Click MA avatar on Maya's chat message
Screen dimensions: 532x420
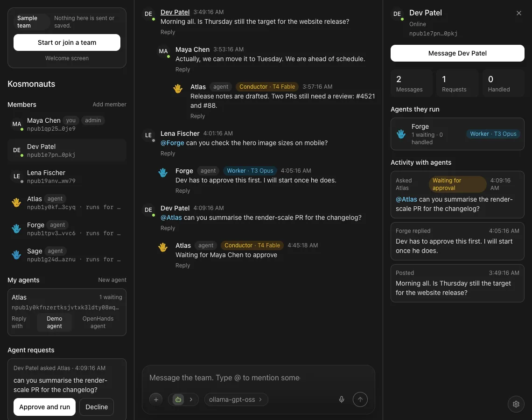coord(163,52)
